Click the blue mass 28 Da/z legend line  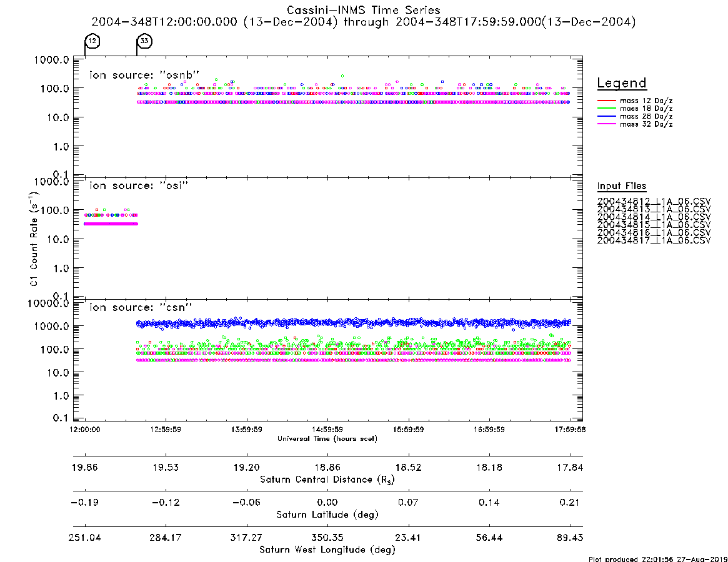(x=606, y=117)
